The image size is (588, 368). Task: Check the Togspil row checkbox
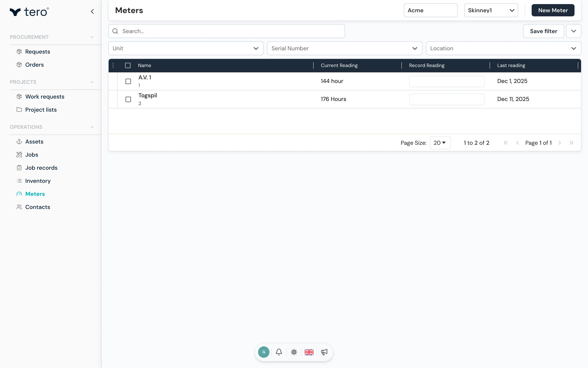[x=128, y=99]
